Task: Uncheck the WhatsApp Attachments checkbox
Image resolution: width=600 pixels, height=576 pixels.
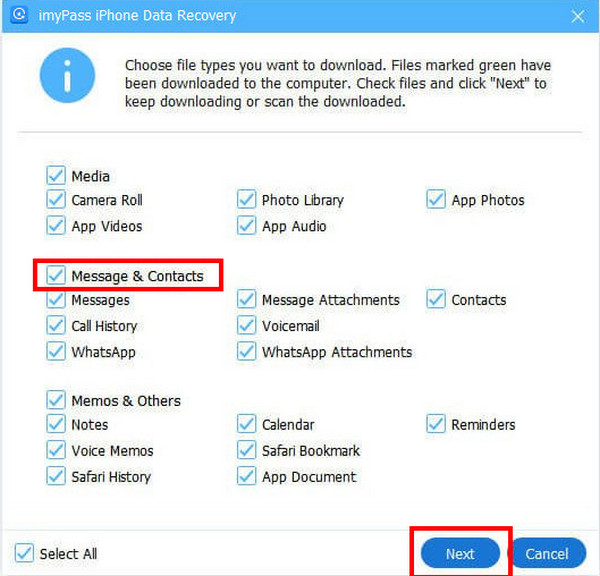Action: pos(246,351)
